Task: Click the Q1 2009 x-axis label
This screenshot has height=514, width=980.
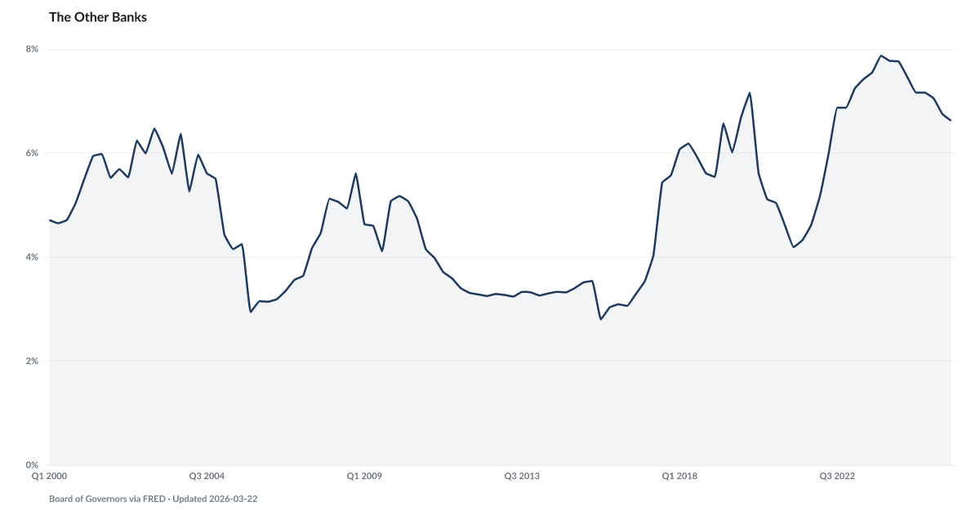Action: (x=364, y=476)
